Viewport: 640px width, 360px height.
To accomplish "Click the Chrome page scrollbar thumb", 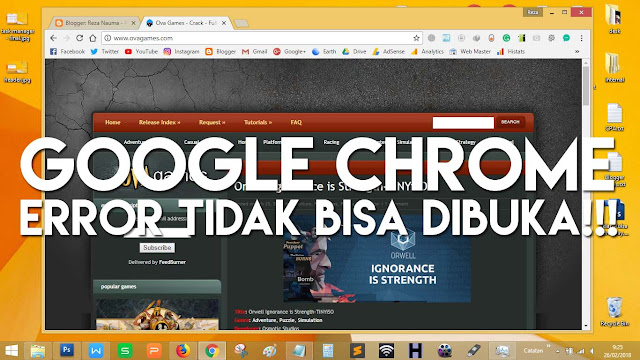I will click(586, 86).
